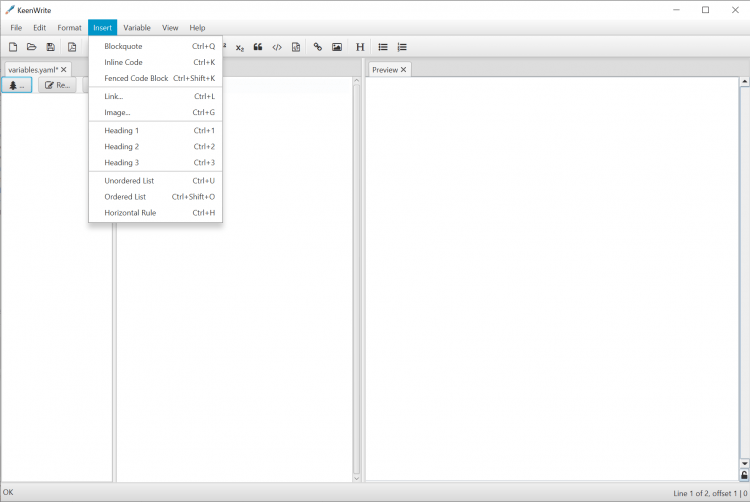Click the Open folder toolbar icon
The height and width of the screenshot is (502, 750).
click(x=32, y=47)
